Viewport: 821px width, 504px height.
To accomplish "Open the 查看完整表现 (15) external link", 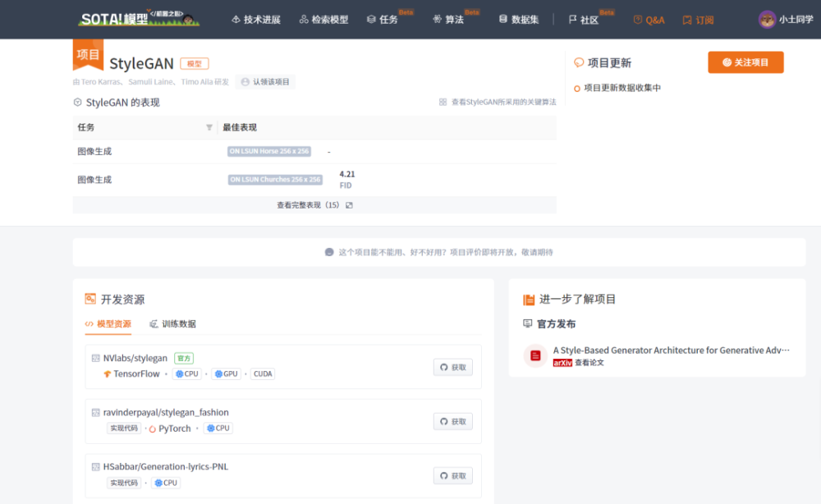I will pyautogui.click(x=314, y=205).
